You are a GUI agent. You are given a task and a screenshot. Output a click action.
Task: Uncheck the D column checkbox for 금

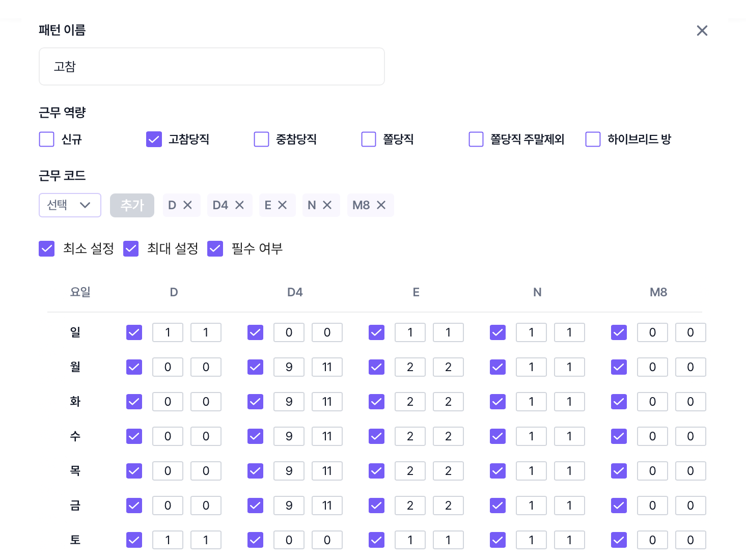pyautogui.click(x=134, y=506)
